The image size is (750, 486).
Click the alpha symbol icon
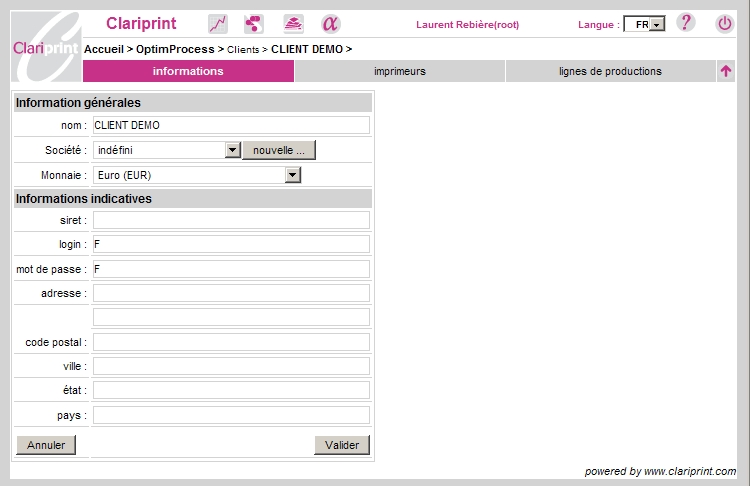[x=330, y=24]
